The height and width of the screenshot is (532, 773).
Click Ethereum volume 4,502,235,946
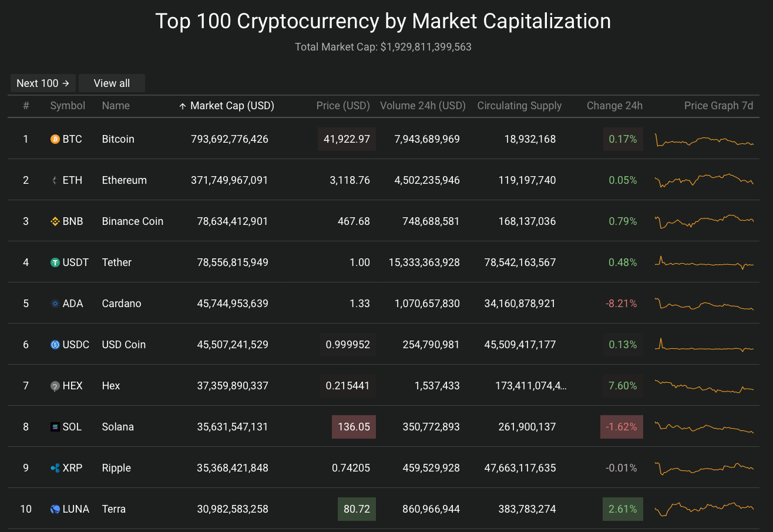[427, 180]
